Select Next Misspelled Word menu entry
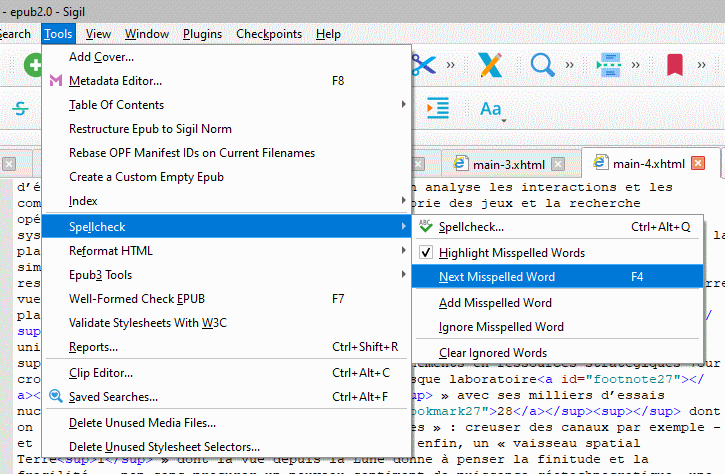 (497, 277)
